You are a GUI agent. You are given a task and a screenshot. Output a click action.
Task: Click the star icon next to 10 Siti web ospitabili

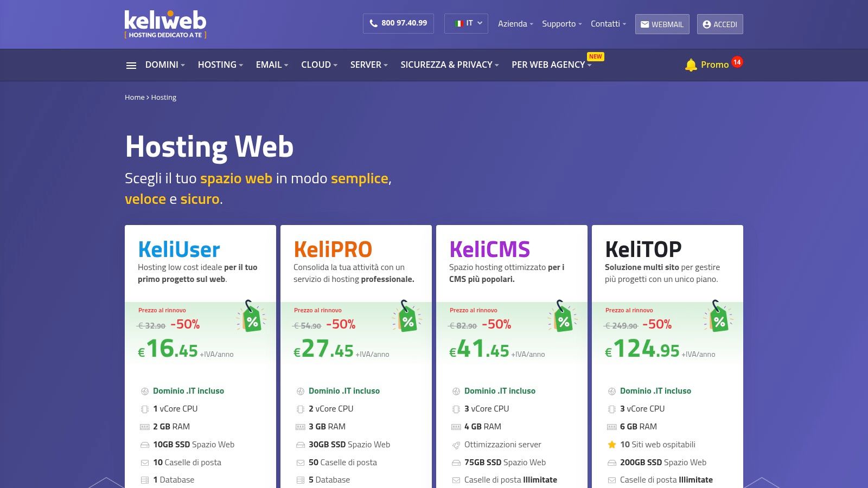[x=611, y=445]
